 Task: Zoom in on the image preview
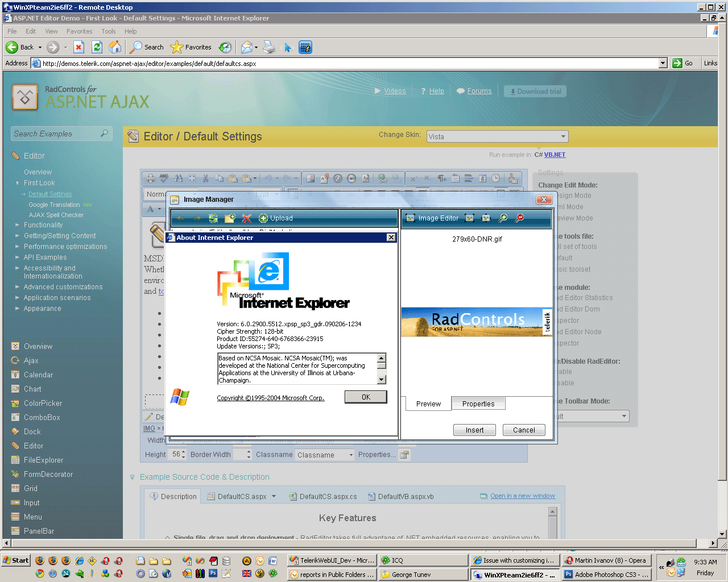pos(503,218)
